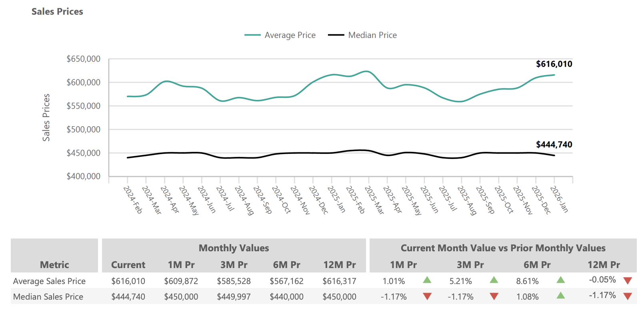Click green up arrow beside 1.08% change

(560, 296)
